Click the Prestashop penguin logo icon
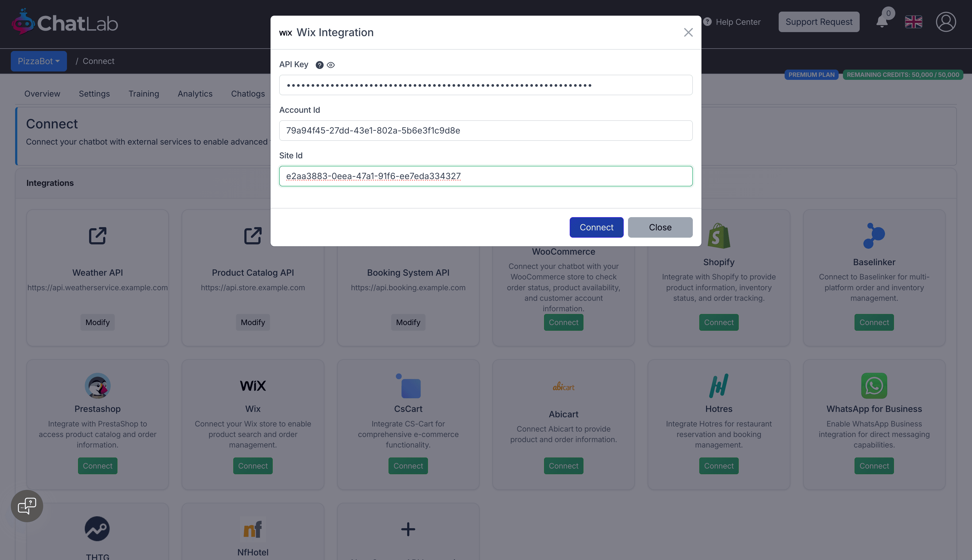This screenshot has width=972, height=560. pyautogui.click(x=97, y=385)
